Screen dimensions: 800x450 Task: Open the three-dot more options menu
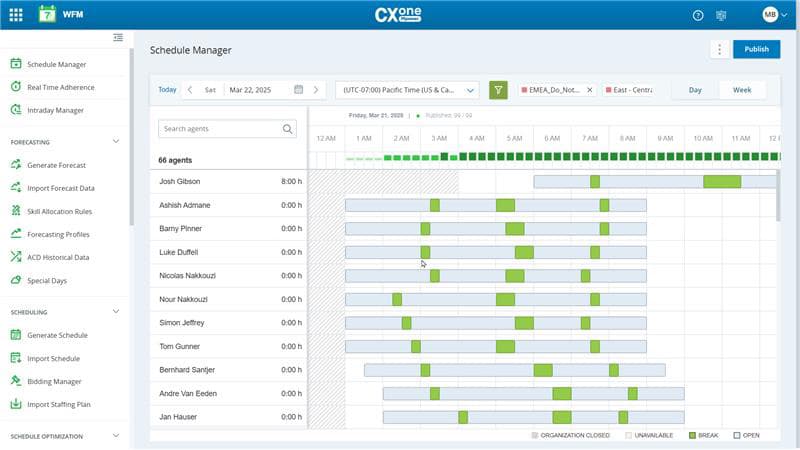click(719, 50)
